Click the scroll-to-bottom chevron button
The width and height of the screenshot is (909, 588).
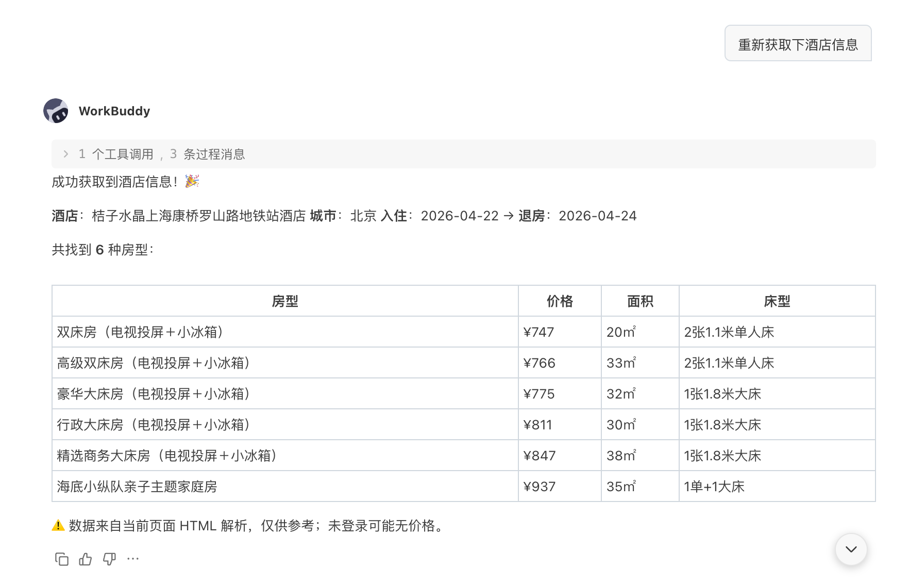(850, 549)
